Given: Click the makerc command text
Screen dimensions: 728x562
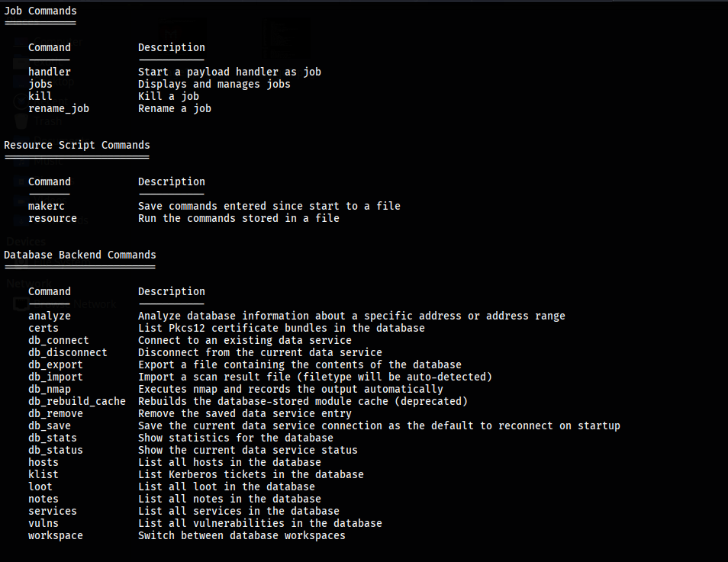Looking at the screenshot, I should 47,206.
